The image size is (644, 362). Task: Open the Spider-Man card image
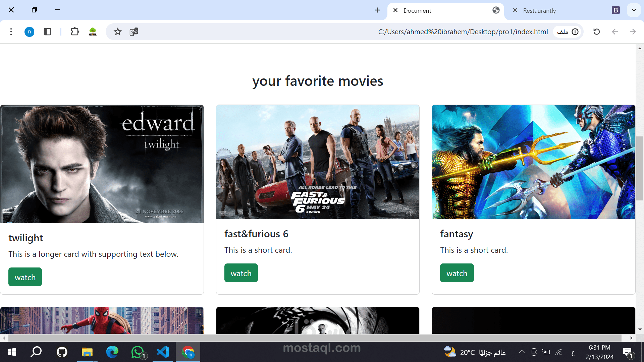[x=102, y=320]
